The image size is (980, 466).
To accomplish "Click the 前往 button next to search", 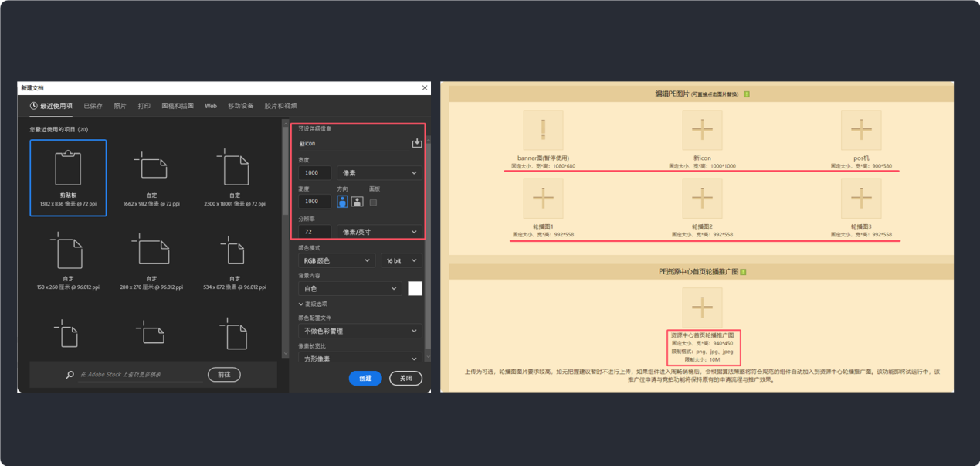I will (224, 375).
